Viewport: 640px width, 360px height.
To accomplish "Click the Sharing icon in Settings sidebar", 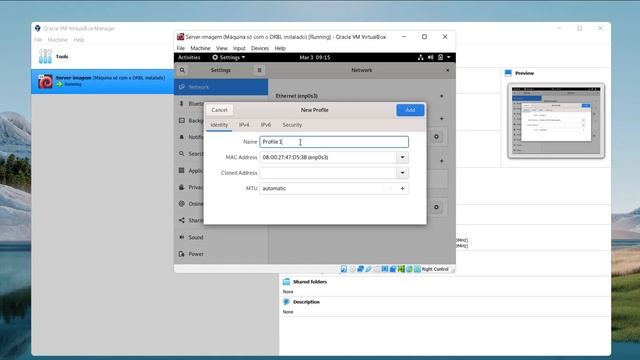I will tap(182, 220).
